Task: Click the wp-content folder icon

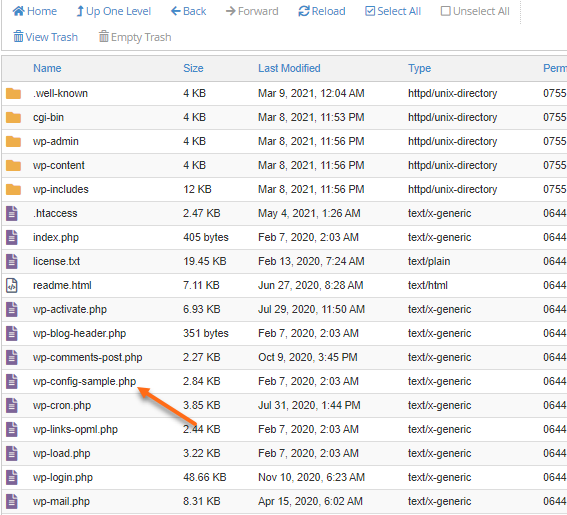Action: (x=13, y=165)
